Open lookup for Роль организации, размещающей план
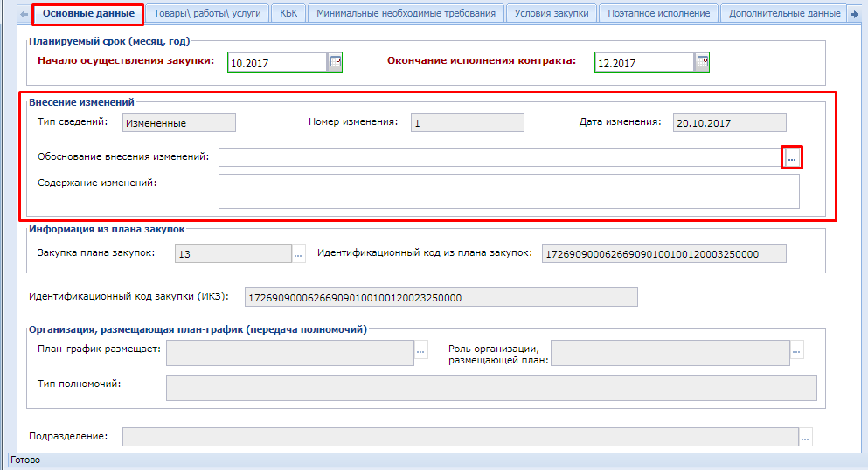The width and height of the screenshot is (868, 470). 796,351
